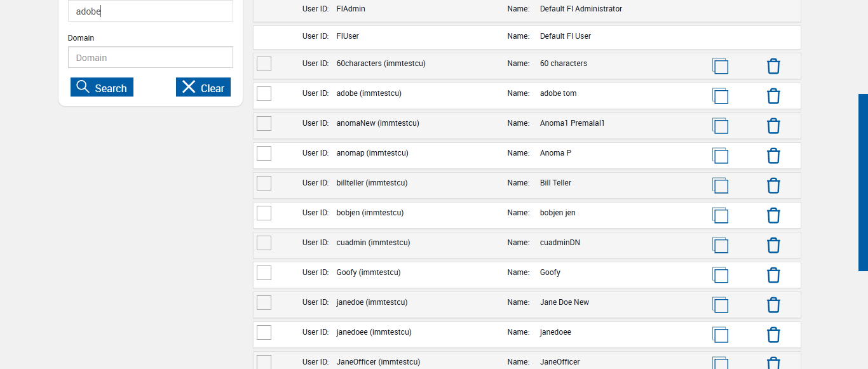This screenshot has width=868, height=369.
Task: Click the Search button
Action: (102, 88)
